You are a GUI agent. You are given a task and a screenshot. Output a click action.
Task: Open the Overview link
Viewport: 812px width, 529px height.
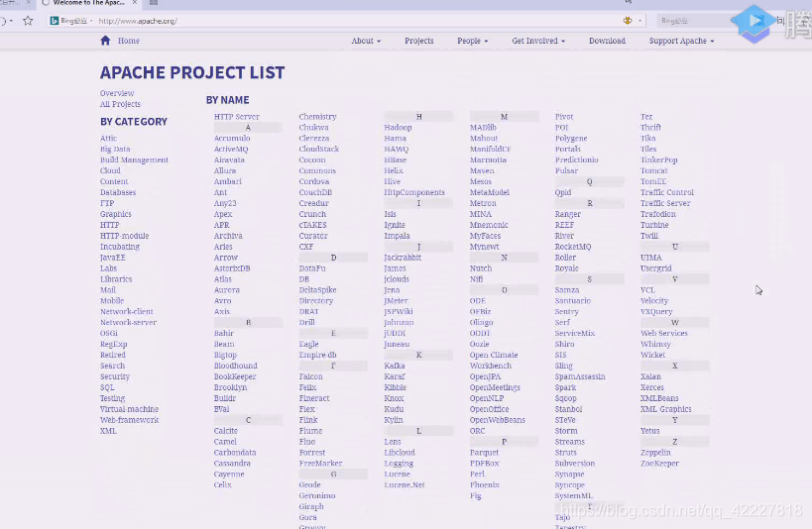[117, 93]
